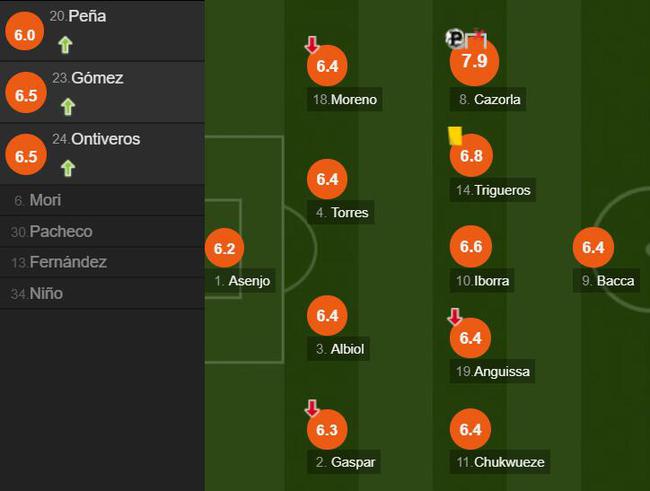Image resolution: width=650 pixels, height=491 pixels.
Task: Click the red substitution arrow on Anguissa
Action: click(455, 317)
